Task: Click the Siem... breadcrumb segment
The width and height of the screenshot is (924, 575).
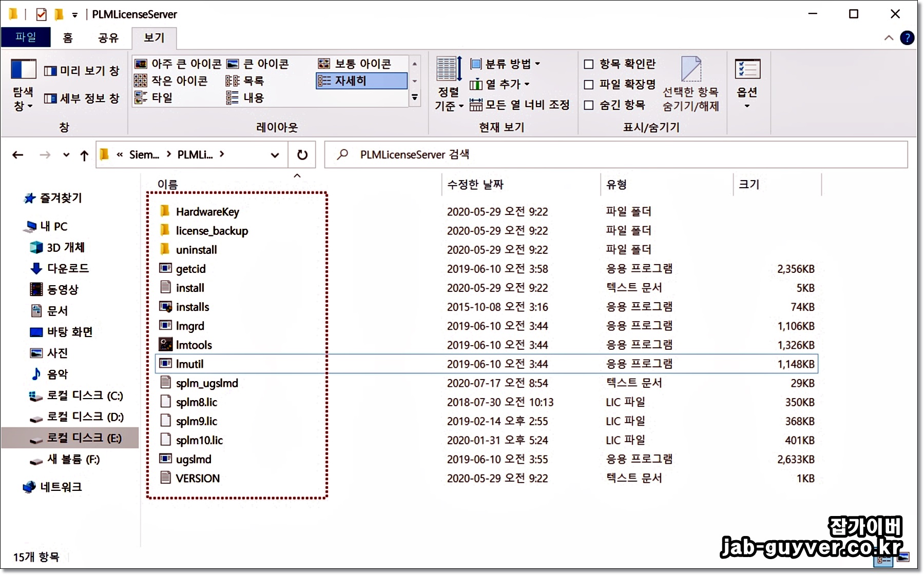Action: pos(144,154)
